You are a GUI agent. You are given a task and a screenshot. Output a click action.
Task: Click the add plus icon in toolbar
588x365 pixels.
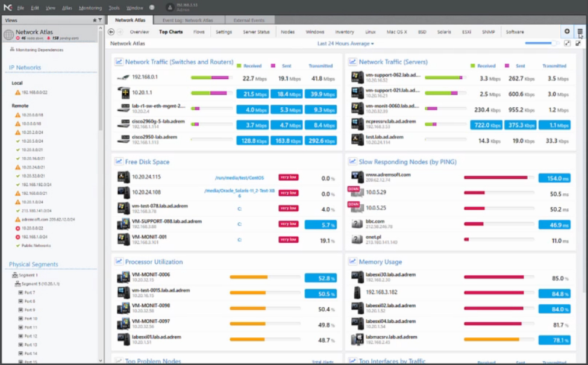coord(567,31)
